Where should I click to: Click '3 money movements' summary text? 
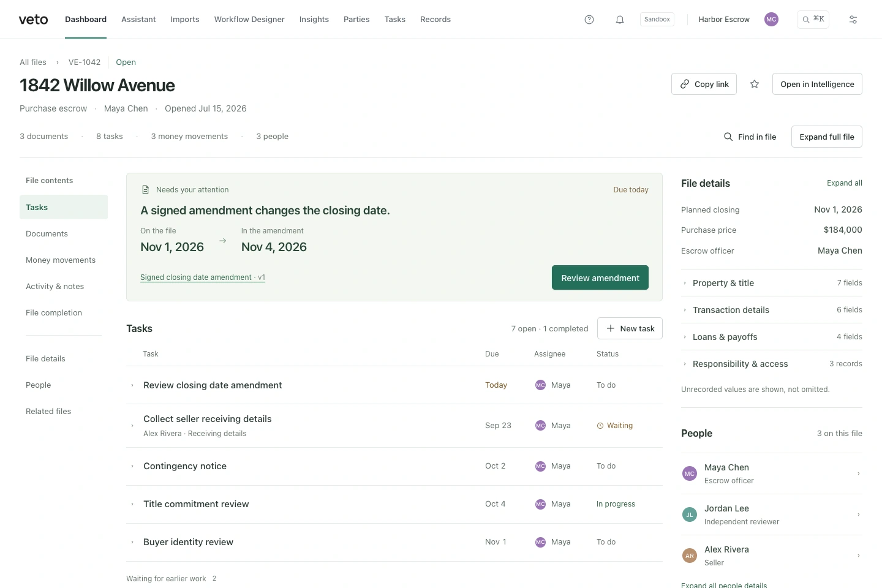click(189, 137)
